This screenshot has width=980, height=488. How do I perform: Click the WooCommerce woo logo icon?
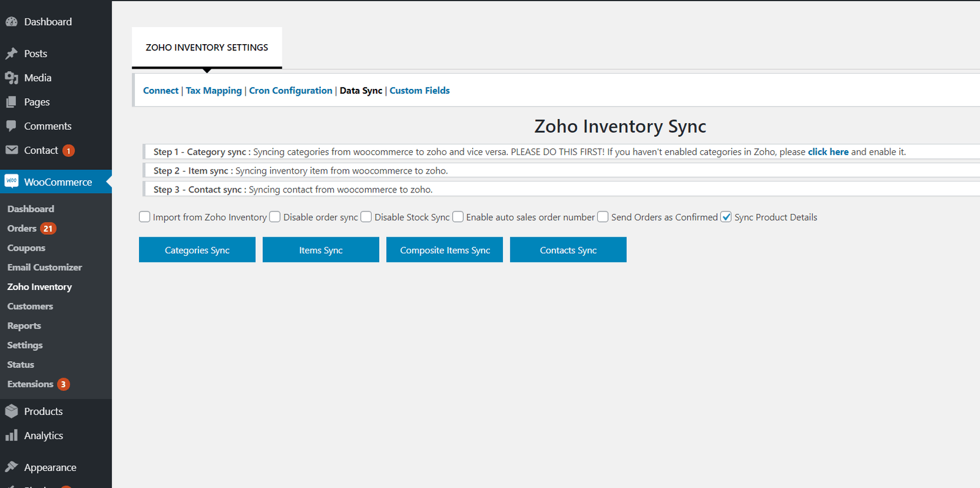(12, 181)
